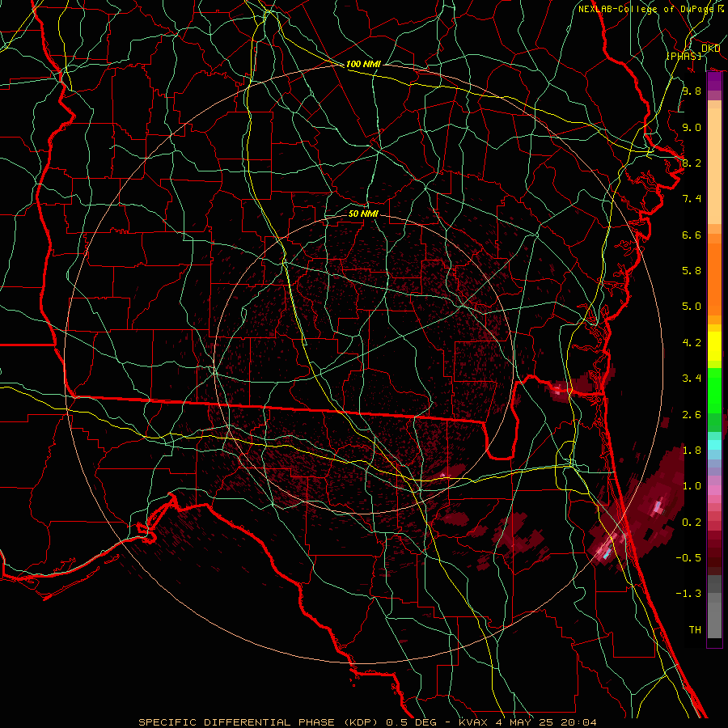Viewport: 728px width, 728px height.
Task: Select the 100 NMI range ring label
Action: click(x=363, y=64)
